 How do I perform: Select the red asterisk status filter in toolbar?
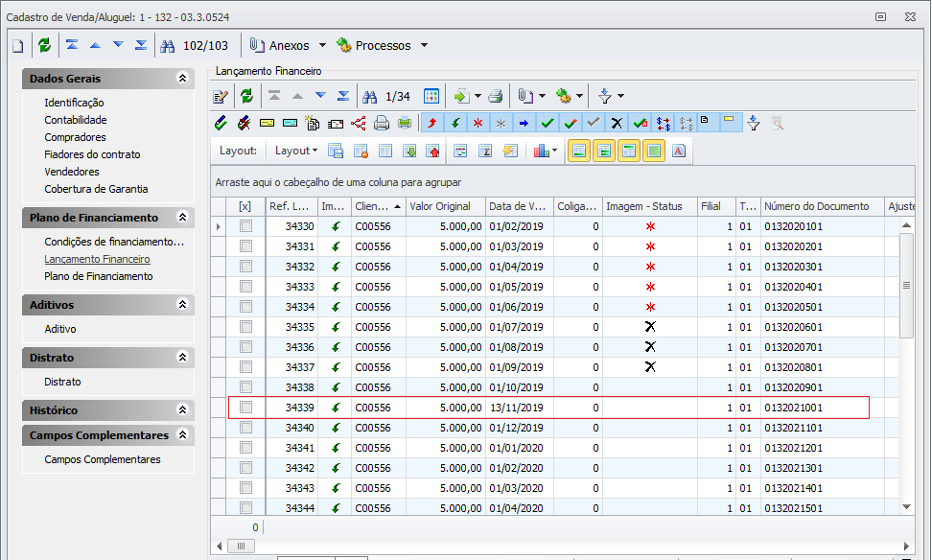(x=478, y=123)
